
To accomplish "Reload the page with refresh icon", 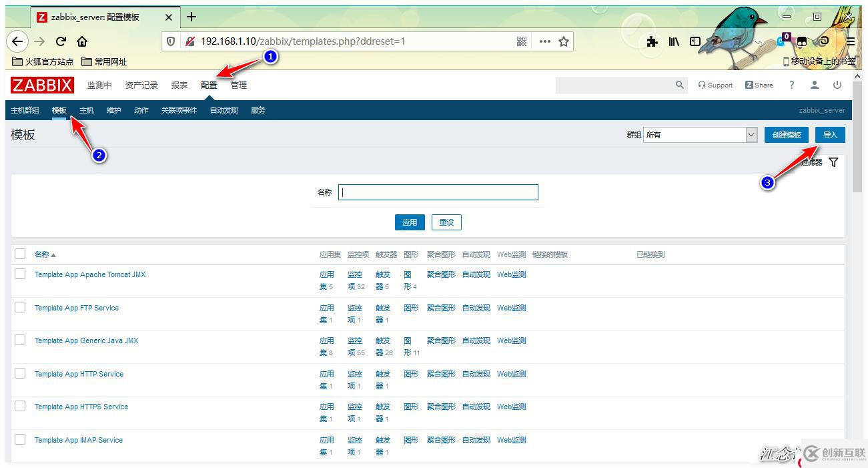I will pos(61,41).
